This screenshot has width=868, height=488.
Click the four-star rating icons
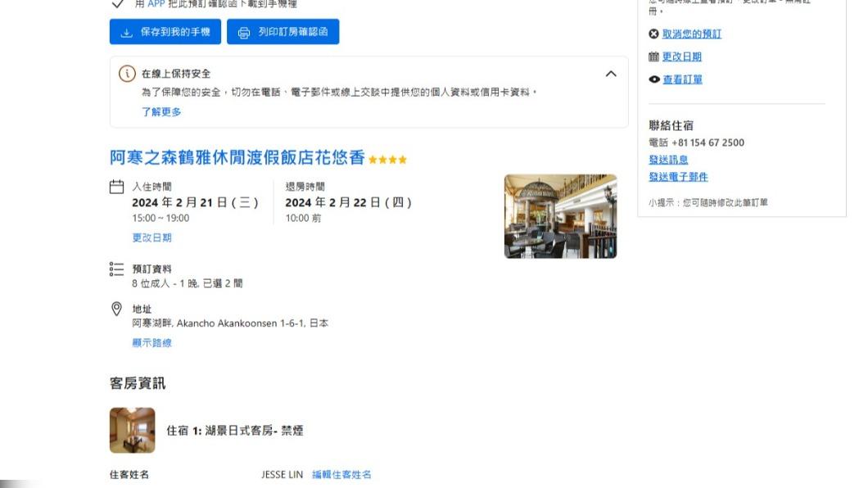click(387, 160)
